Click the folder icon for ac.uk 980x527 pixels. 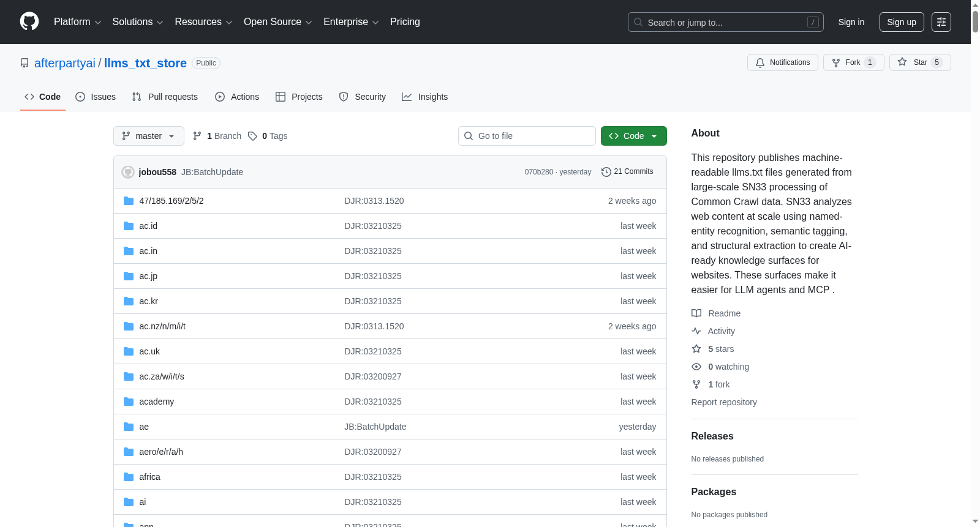(x=129, y=351)
